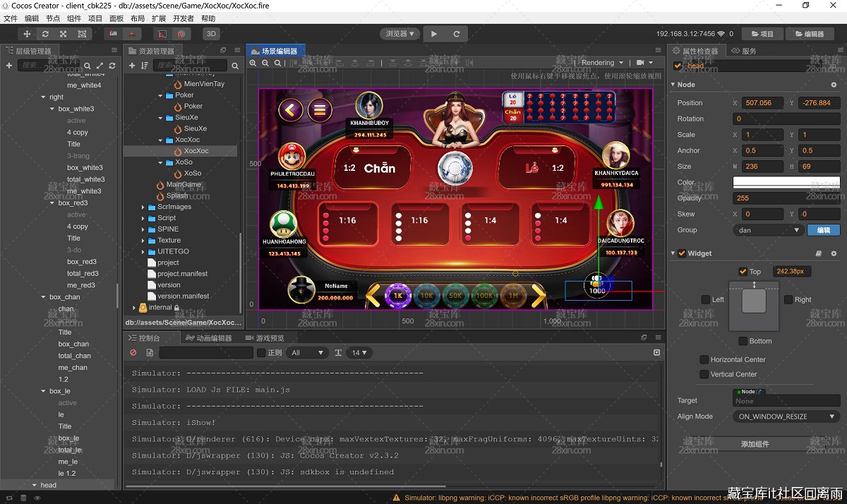
Task: Click the play preview button
Action: [x=434, y=33]
